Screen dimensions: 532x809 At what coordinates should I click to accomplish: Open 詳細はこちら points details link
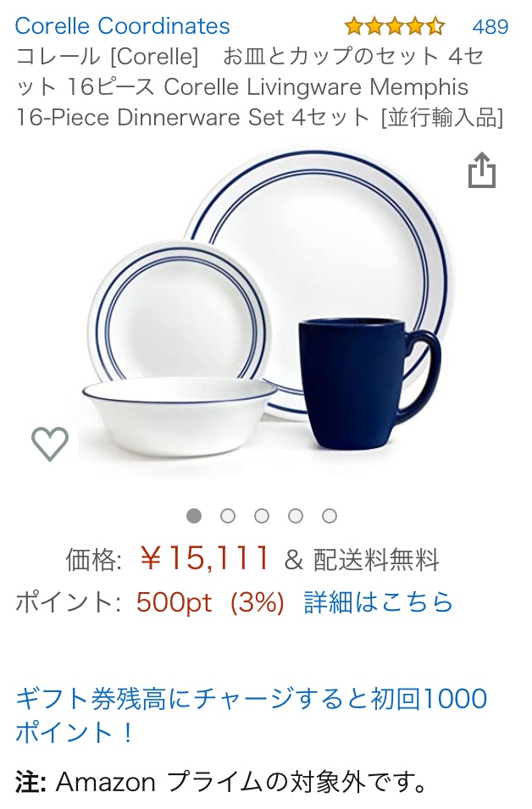pos(378,602)
